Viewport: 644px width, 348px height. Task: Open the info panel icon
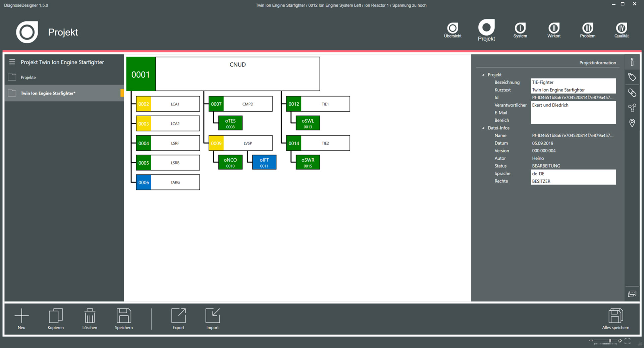632,62
